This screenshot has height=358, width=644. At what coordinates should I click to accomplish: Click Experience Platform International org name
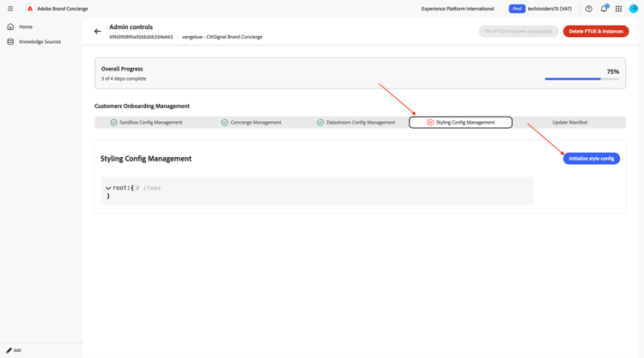[458, 9]
